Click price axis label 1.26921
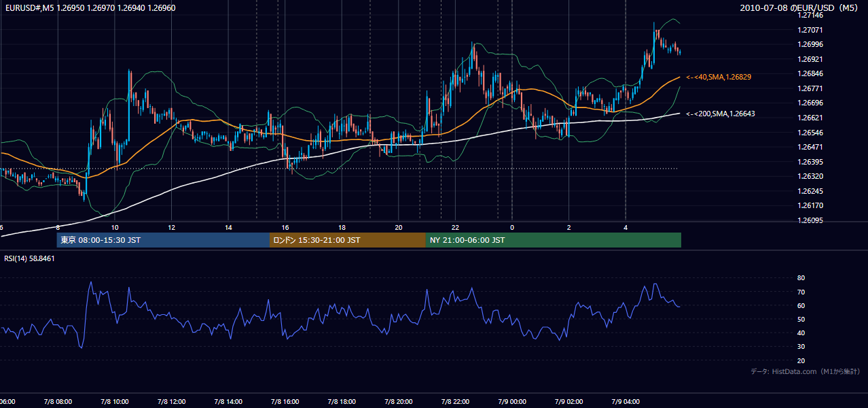The height and width of the screenshot is (408, 868). (810, 59)
